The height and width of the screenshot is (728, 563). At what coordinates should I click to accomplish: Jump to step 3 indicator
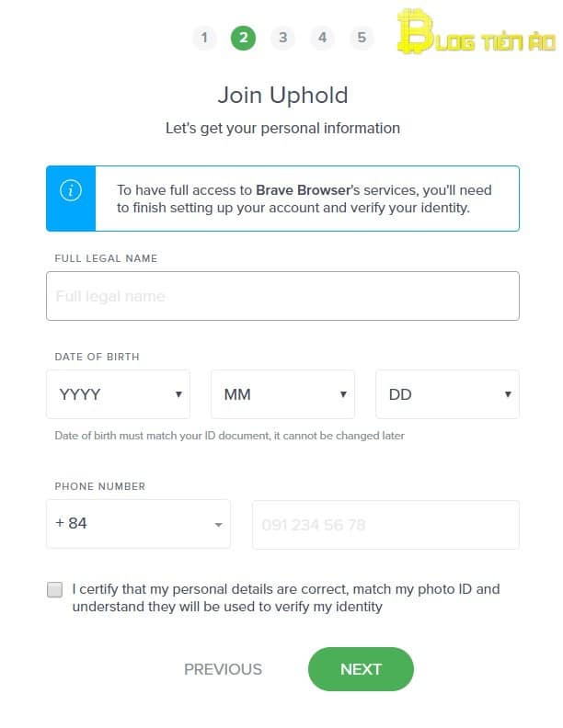(282, 38)
